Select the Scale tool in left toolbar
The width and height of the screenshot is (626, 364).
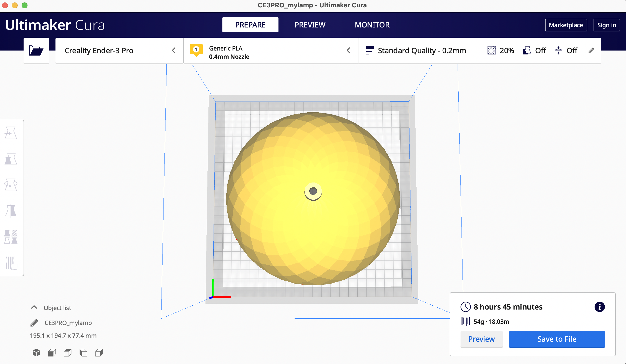[x=11, y=159]
